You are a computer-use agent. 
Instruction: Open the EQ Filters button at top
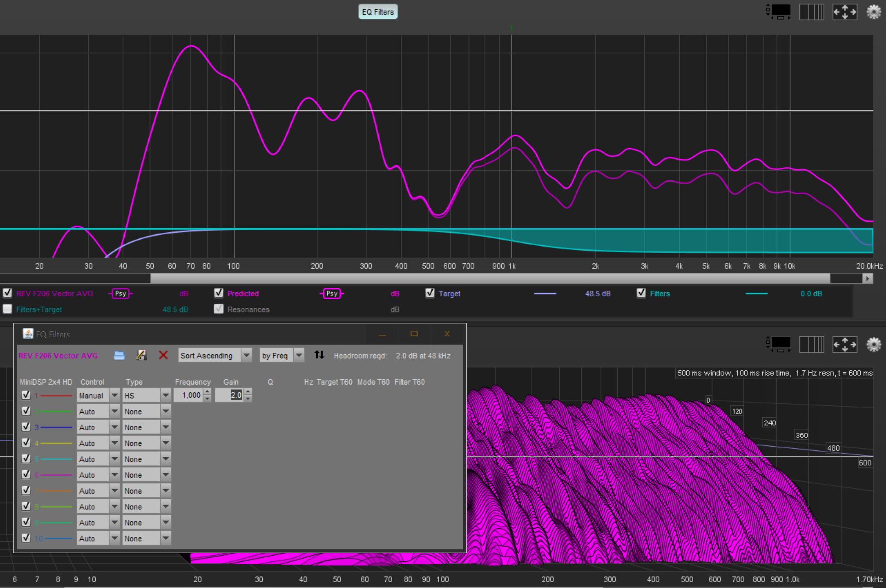[378, 12]
